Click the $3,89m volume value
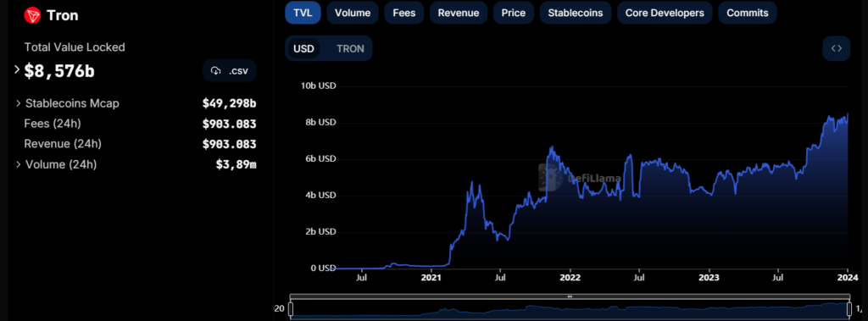The width and height of the screenshot is (868, 321). 236,164
